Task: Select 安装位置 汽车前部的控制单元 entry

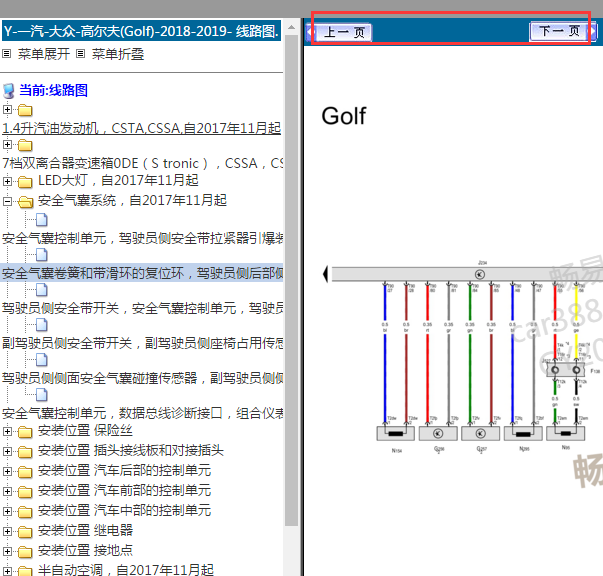Action: (124, 490)
